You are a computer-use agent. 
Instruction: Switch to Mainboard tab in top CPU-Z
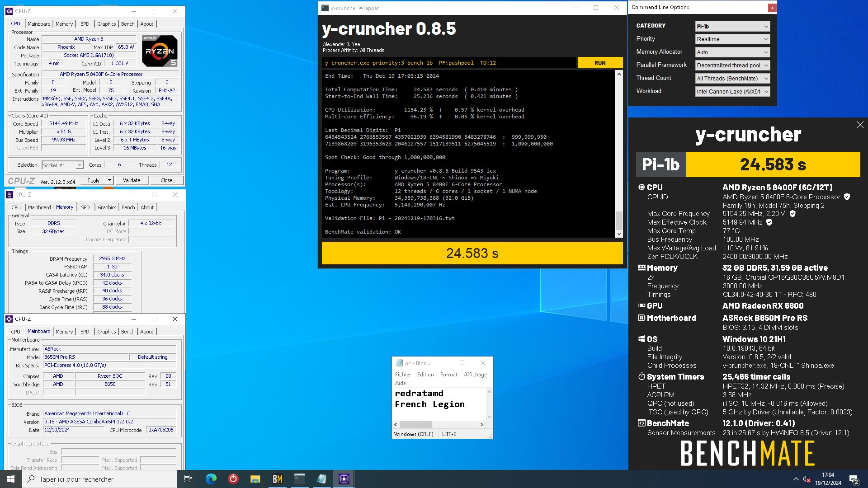39,24
